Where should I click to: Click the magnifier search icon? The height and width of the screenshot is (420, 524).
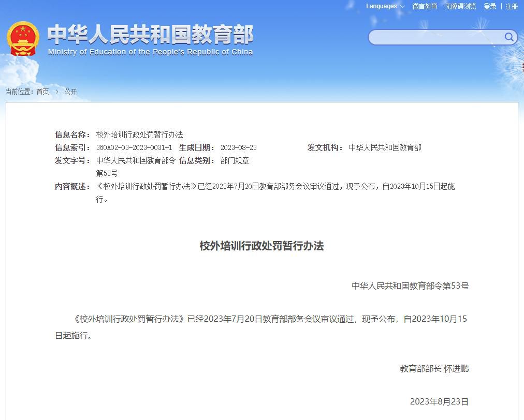tap(509, 37)
